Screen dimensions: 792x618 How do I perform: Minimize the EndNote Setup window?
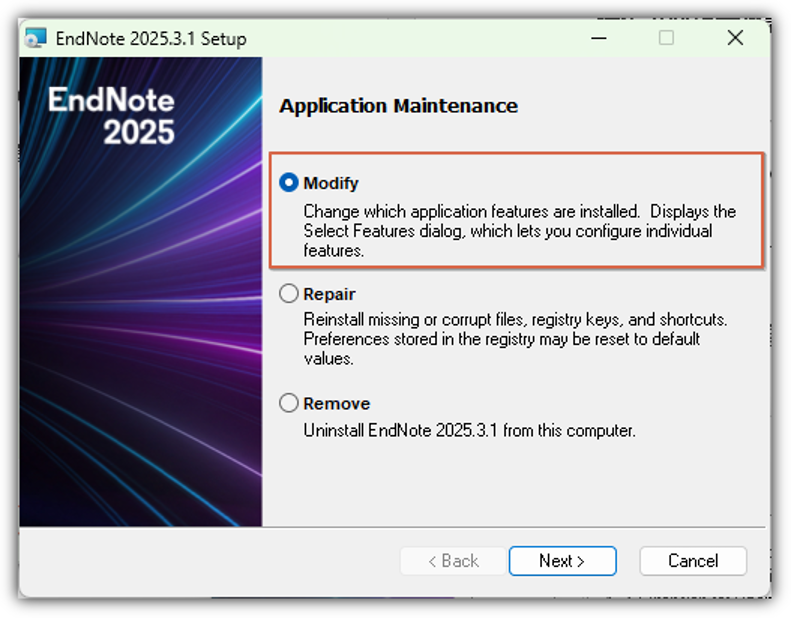[x=599, y=38]
